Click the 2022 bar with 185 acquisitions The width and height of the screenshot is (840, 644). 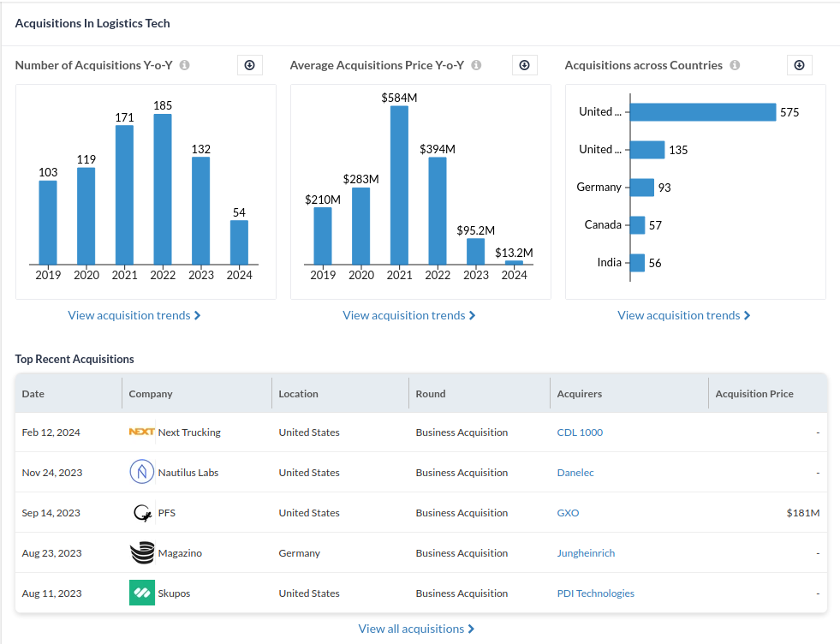163,188
